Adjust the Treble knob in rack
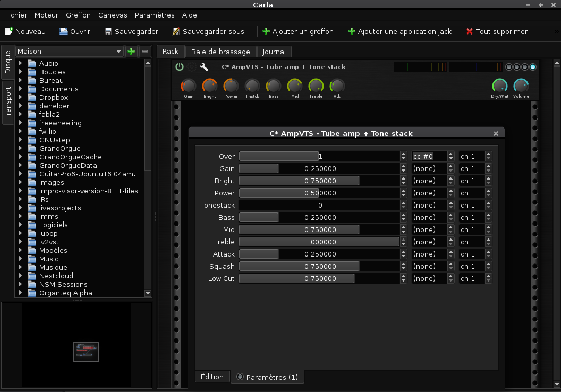The width and height of the screenshot is (561, 392). (316, 86)
